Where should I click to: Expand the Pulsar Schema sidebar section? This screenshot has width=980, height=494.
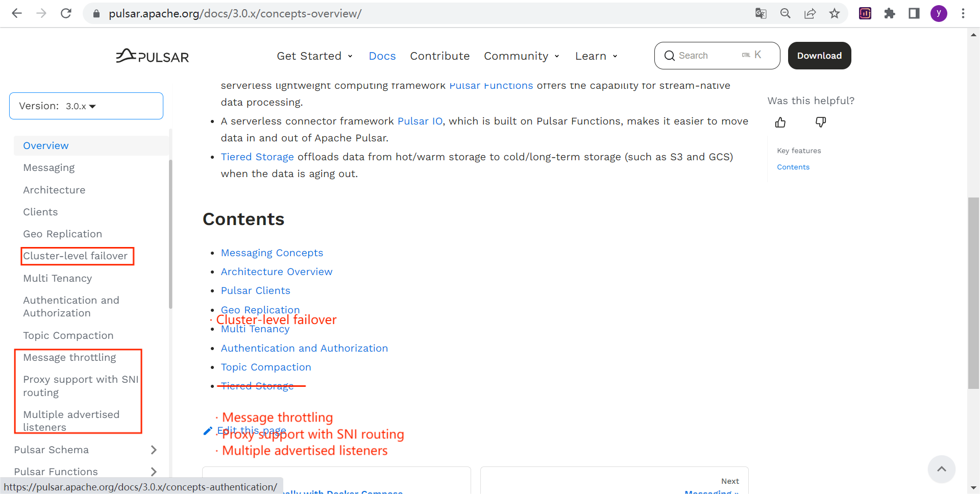tap(153, 450)
